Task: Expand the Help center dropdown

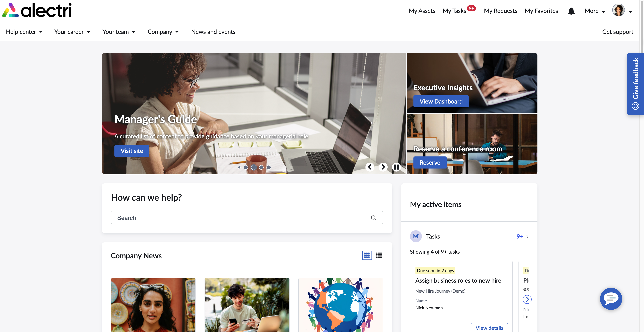Action: [24, 32]
